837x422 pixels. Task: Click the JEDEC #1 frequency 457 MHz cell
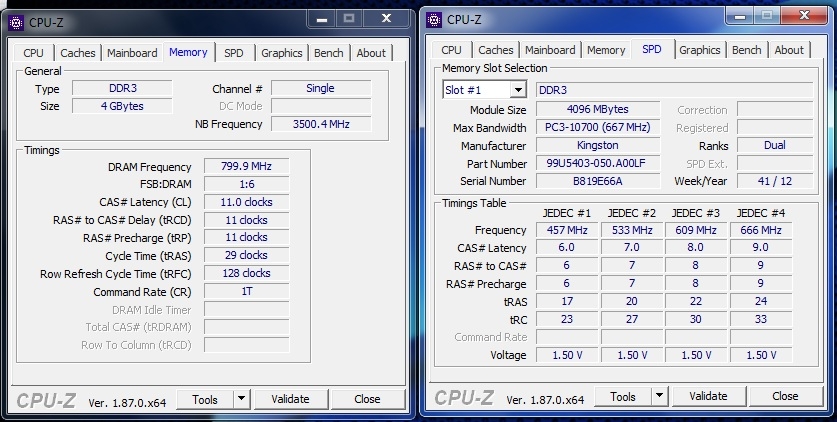(567, 230)
